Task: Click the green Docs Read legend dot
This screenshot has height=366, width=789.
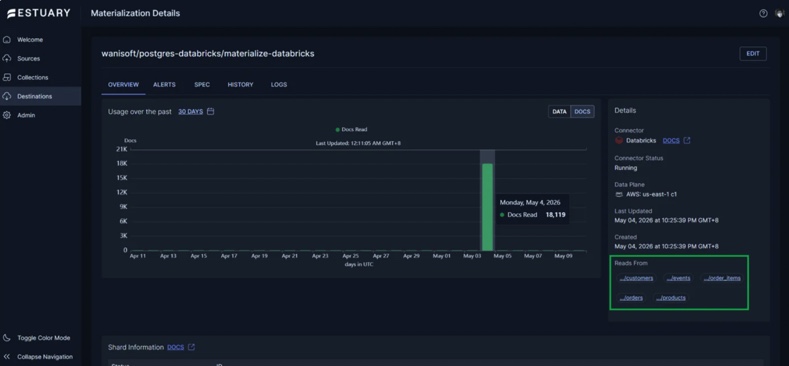Action: click(x=338, y=129)
